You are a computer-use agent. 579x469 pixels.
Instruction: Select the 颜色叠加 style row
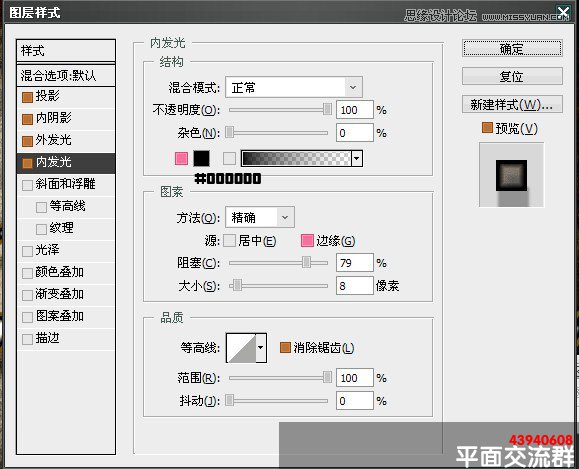pos(66,273)
